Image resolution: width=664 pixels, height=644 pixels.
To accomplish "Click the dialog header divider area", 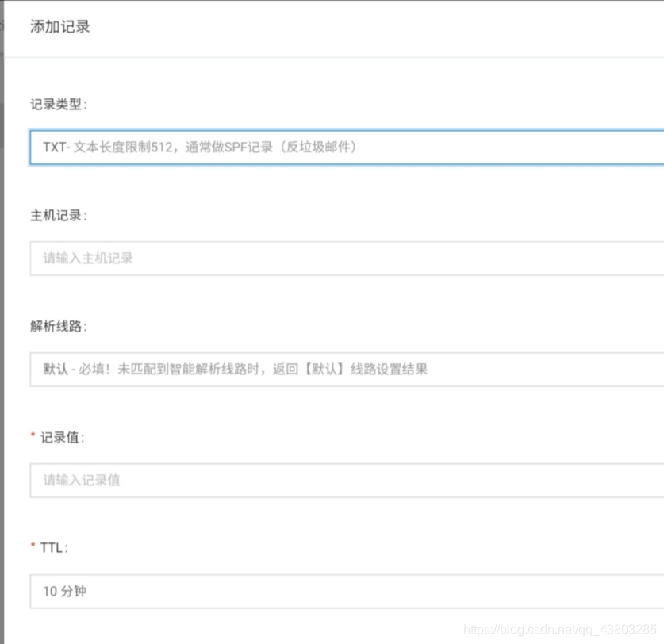I will pyautogui.click(x=332, y=56).
